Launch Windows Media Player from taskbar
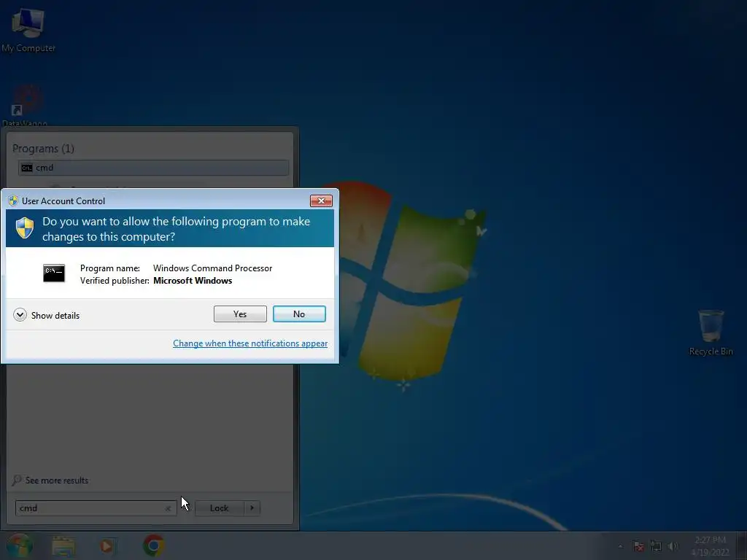This screenshot has width=747, height=560. [x=107, y=545]
